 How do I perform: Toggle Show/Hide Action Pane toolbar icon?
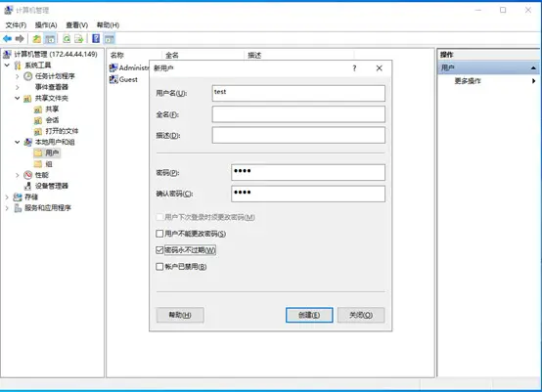[x=110, y=39]
